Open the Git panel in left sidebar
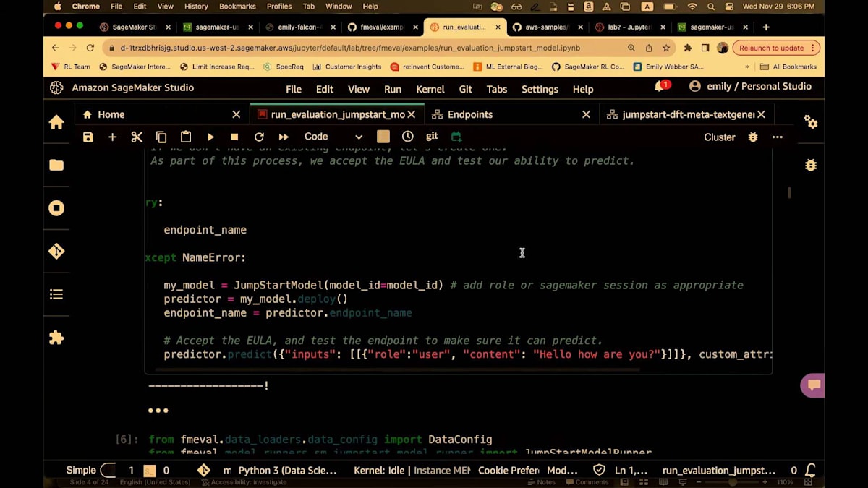The height and width of the screenshot is (488, 868). point(56,251)
